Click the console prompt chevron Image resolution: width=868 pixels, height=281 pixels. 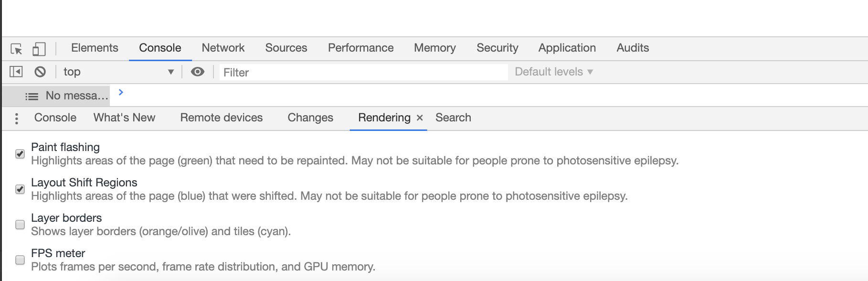tap(121, 92)
